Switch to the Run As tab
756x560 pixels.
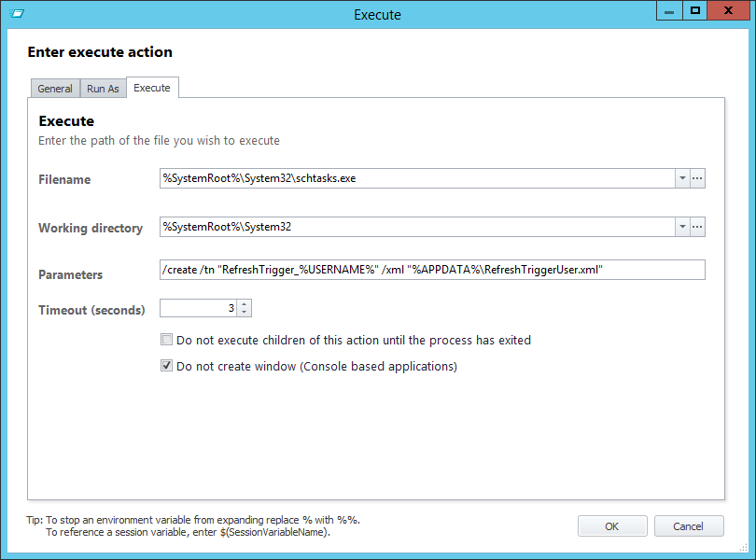click(103, 89)
